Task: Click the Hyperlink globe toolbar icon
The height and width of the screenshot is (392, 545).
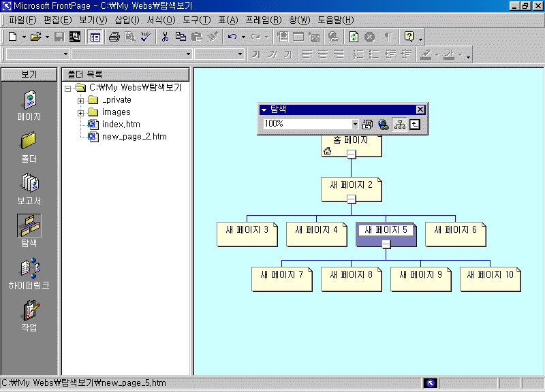Action: point(333,37)
